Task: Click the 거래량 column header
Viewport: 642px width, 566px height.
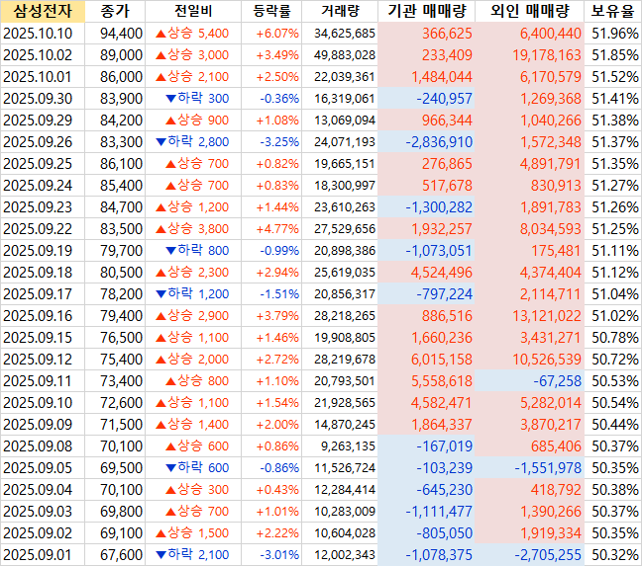Action: pos(340,11)
